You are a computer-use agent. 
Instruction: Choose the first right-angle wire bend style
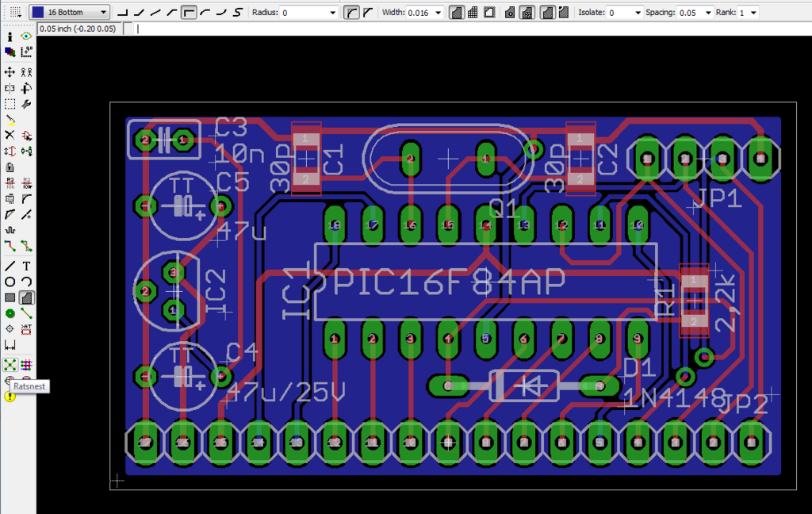click(x=123, y=13)
